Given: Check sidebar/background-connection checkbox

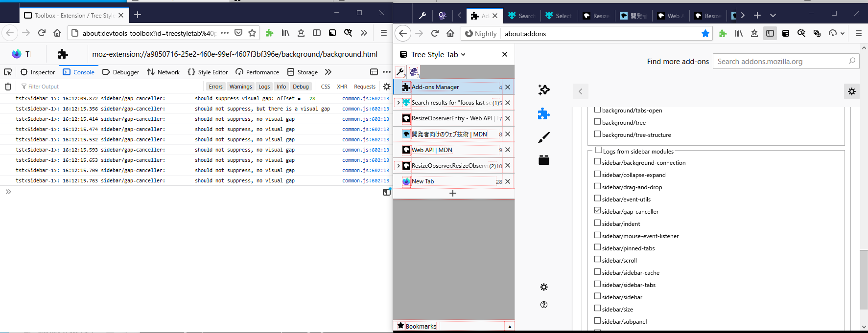Looking at the screenshot, I should pos(597,161).
